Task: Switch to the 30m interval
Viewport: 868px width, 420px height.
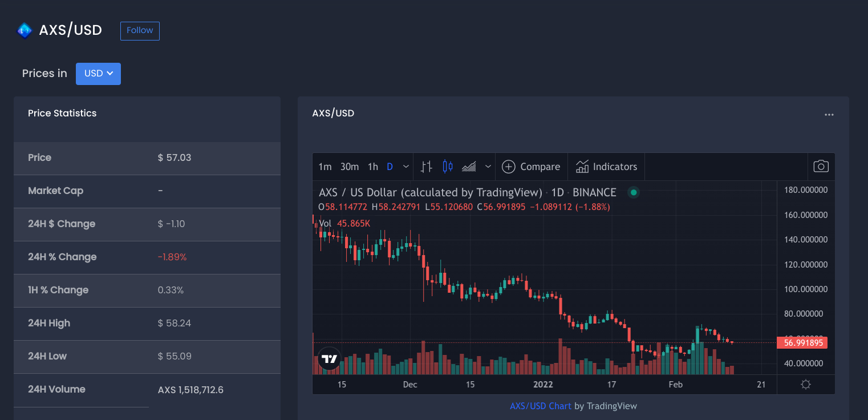Action: [350, 167]
